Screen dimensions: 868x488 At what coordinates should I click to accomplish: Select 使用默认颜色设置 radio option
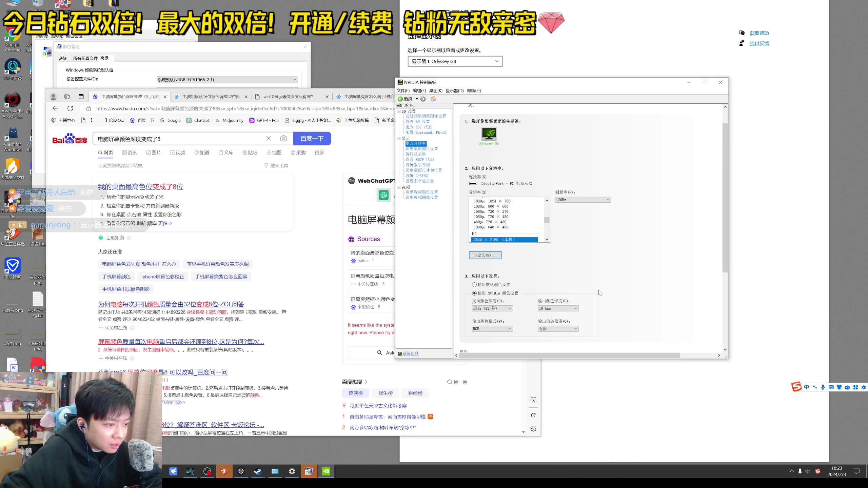tap(474, 285)
